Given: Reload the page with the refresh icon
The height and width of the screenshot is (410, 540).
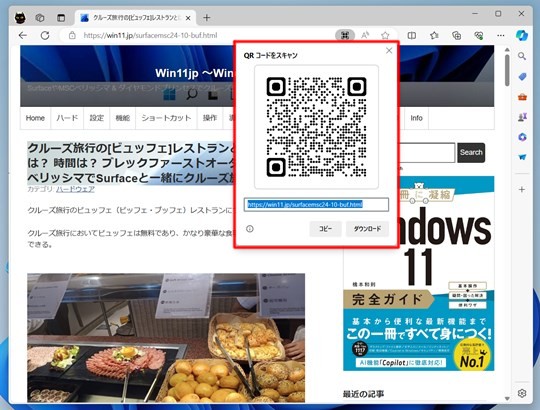Looking at the screenshot, I should 45,35.
